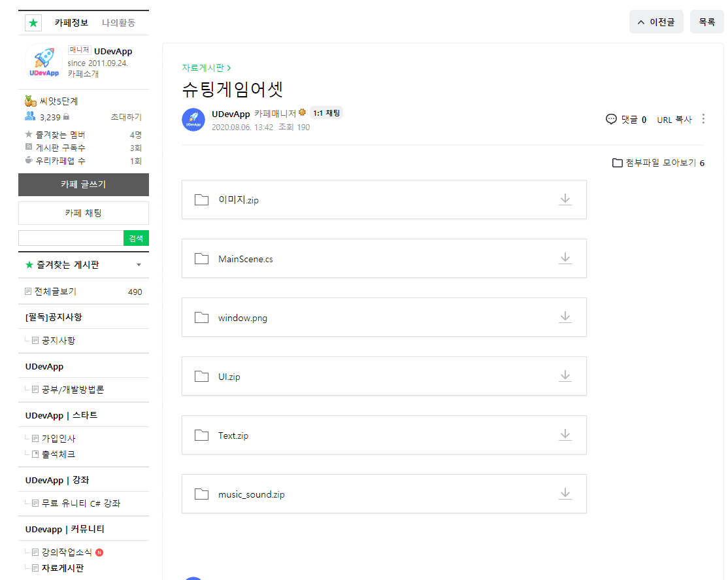Open the 가입인사 board
Image resolution: width=728 pixels, height=580 pixels.
pyautogui.click(x=59, y=438)
